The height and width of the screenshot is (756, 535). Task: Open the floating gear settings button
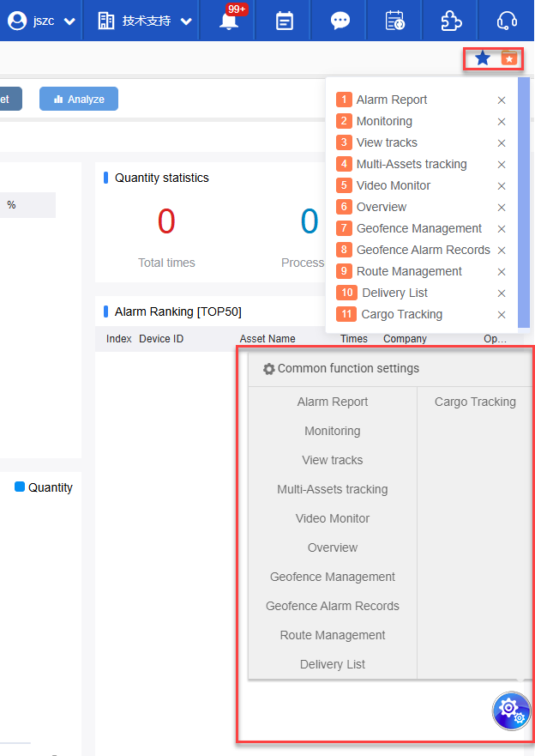coord(511,711)
